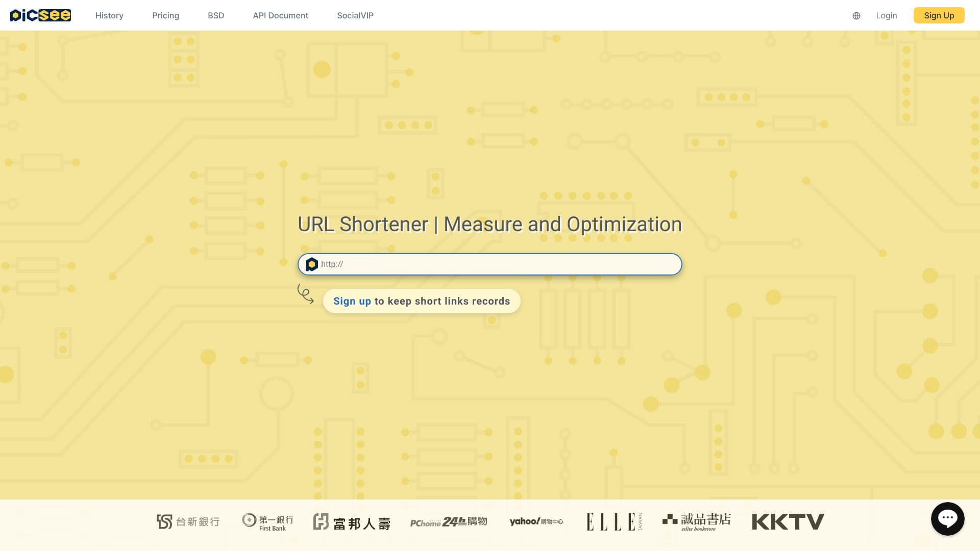Open the chat support bubble icon
The width and height of the screenshot is (980, 551).
(948, 518)
